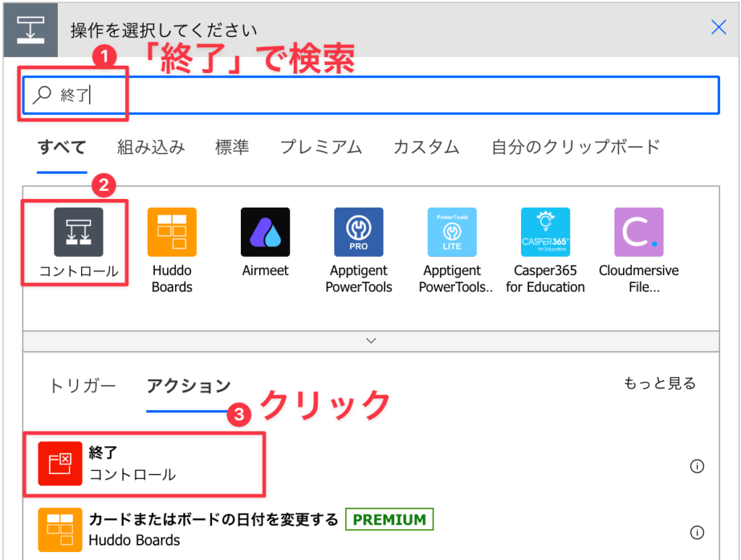Click the もっと見る link

pos(660,383)
